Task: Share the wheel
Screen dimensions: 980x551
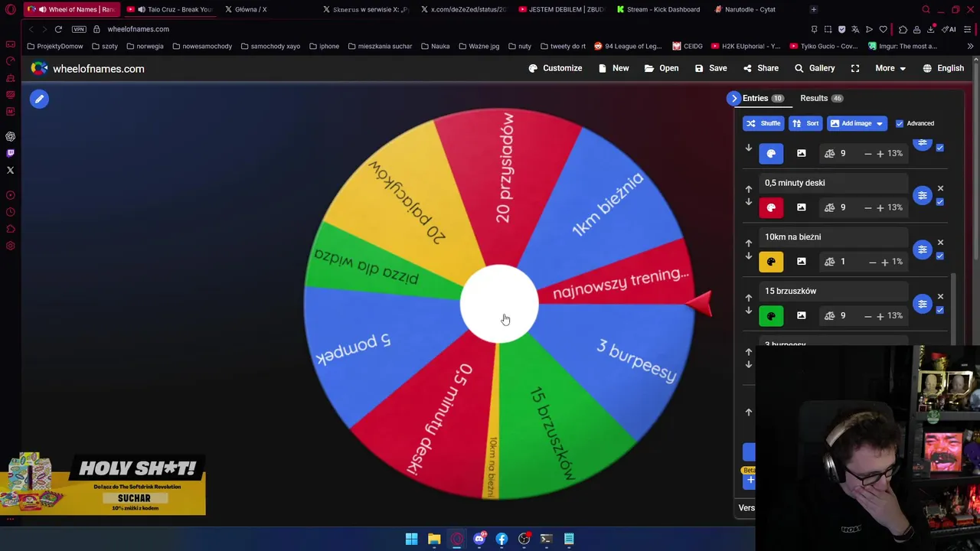Action: pyautogui.click(x=760, y=68)
